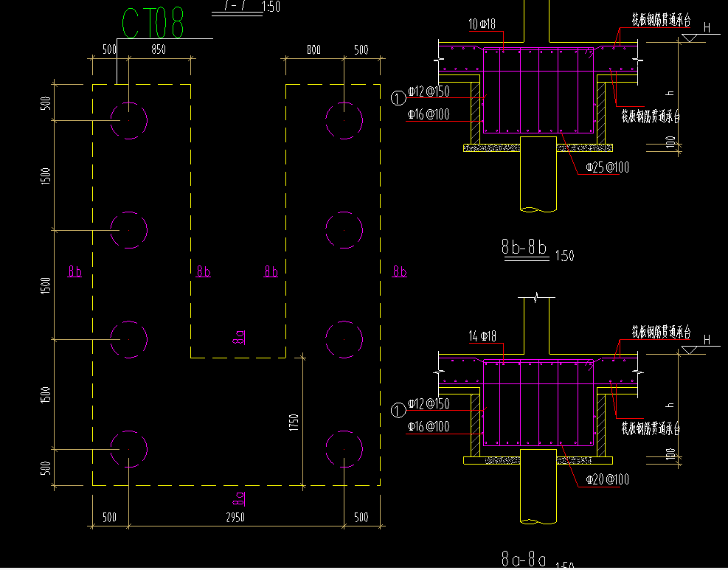The width and height of the screenshot is (728, 570).
Task: Click circled 1 marker in section 8a-8a
Action: [398, 410]
